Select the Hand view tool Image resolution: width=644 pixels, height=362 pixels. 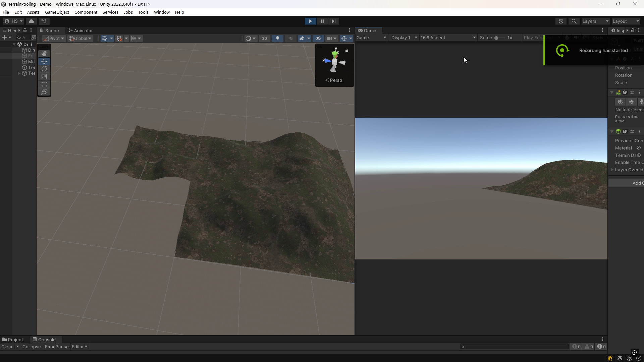pyautogui.click(x=44, y=54)
